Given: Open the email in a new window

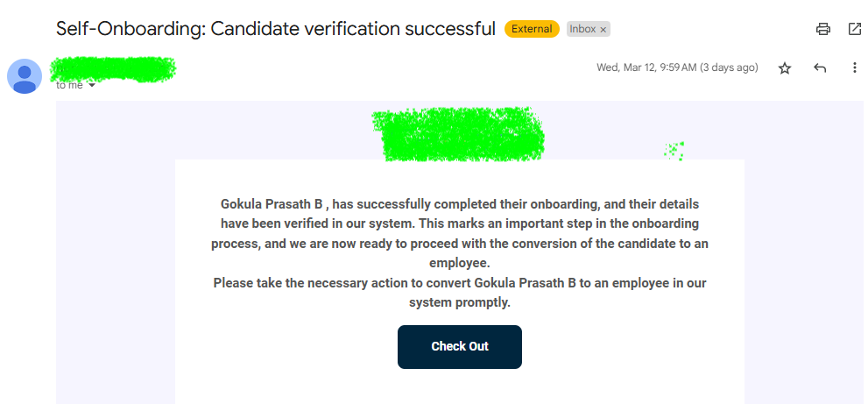Looking at the screenshot, I should [855, 29].
